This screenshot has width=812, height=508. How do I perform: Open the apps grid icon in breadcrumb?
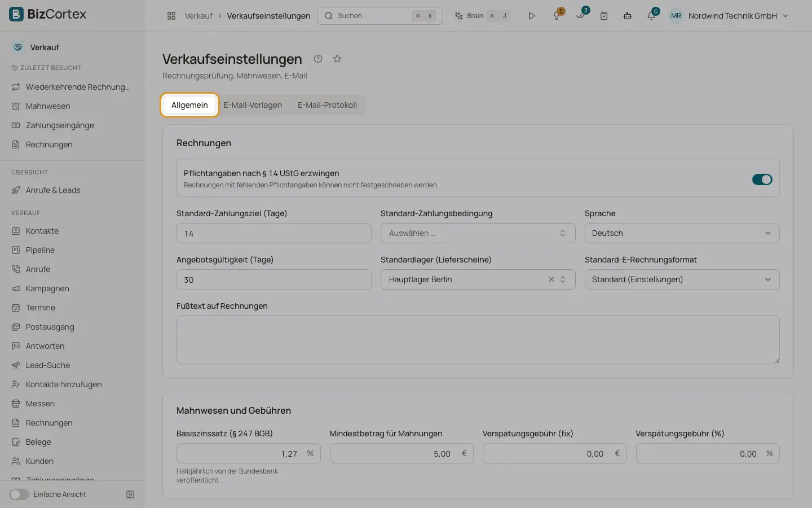point(171,16)
